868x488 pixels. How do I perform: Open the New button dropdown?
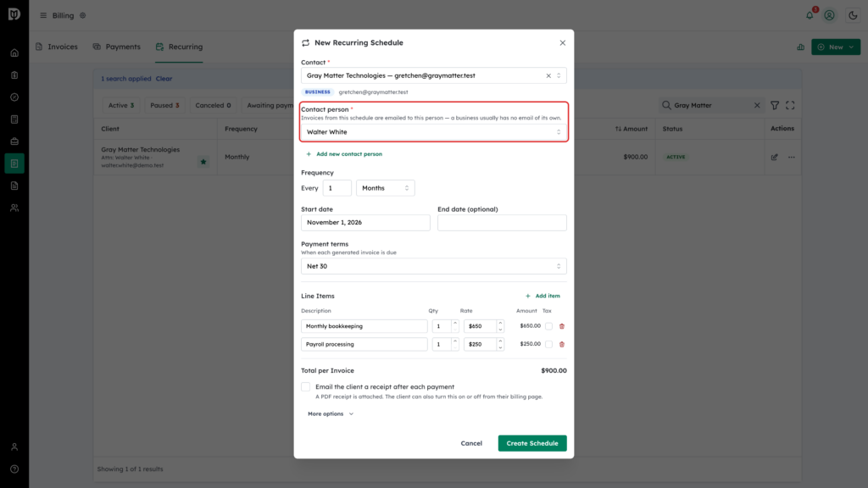click(836, 47)
